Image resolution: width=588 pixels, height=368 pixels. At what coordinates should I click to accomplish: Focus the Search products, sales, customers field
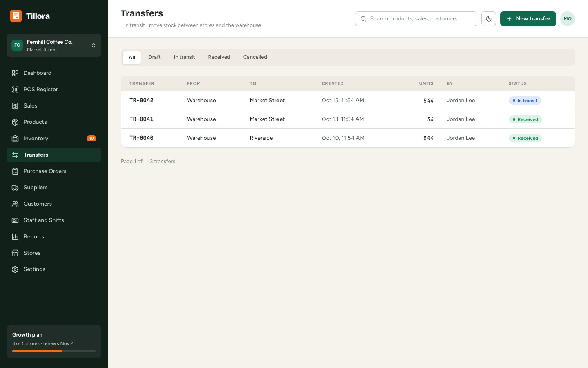pos(416,19)
